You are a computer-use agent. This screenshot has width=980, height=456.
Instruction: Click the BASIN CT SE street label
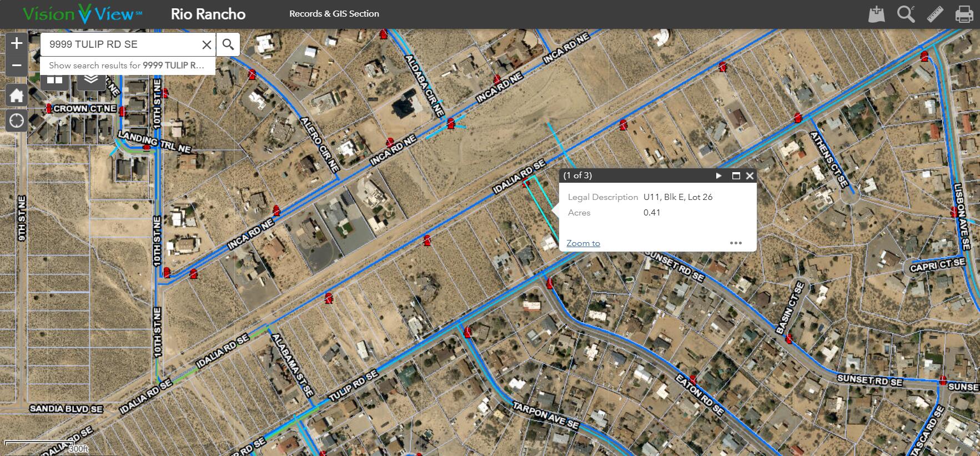[x=790, y=308]
